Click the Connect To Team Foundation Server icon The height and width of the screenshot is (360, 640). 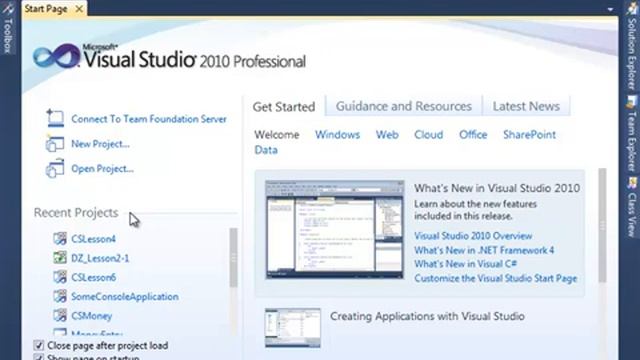(55, 118)
